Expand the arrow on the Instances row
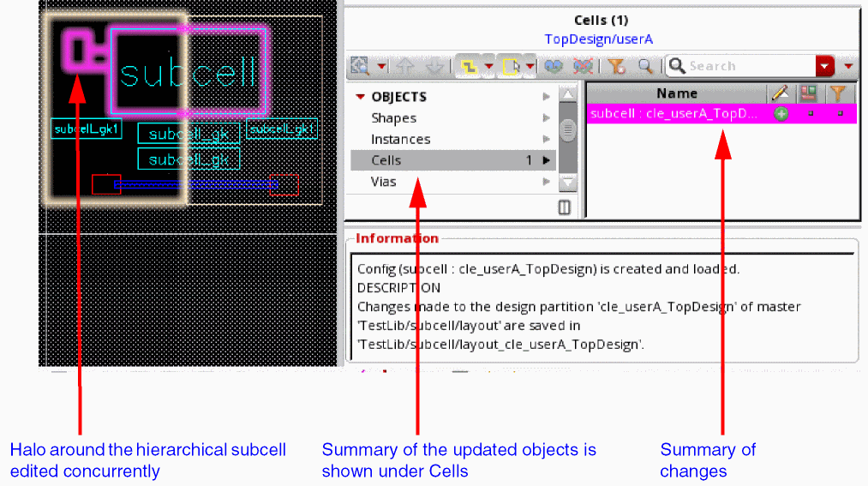This screenshot has height=486, width=868. pos(547,139)
